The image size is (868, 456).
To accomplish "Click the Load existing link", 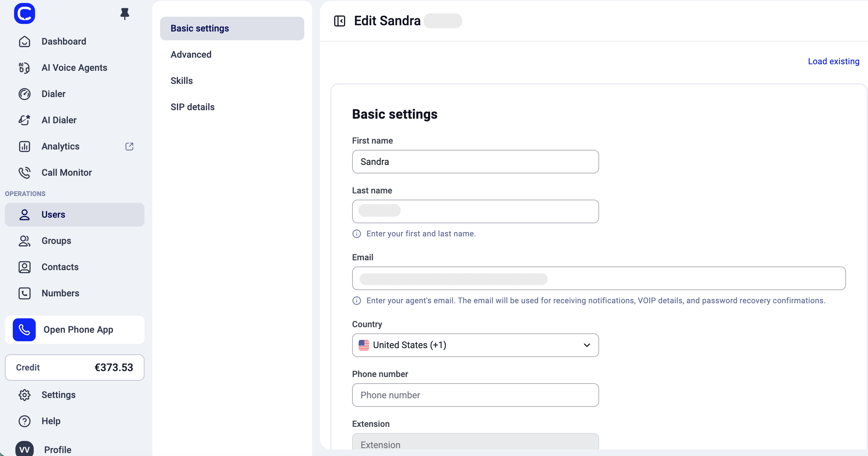I will [x=834, y=61].
